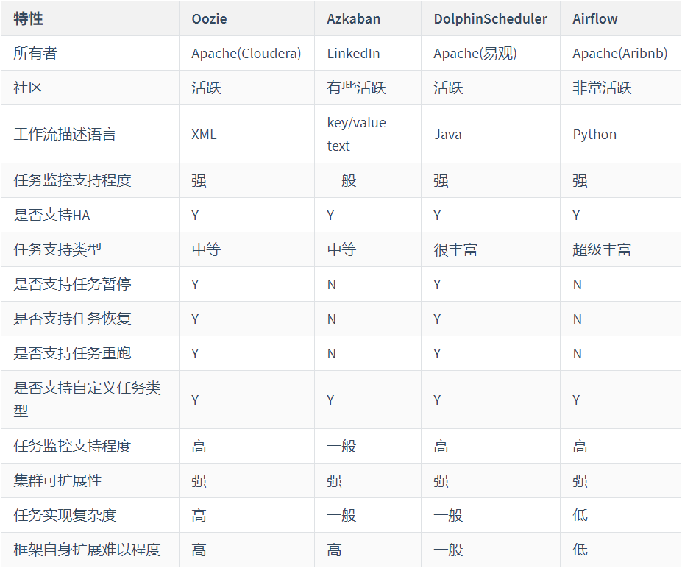Viewport: 682px width, 568px height.
Task: Click the 是否支持任务暂停 row label
Action: [72, 284]
